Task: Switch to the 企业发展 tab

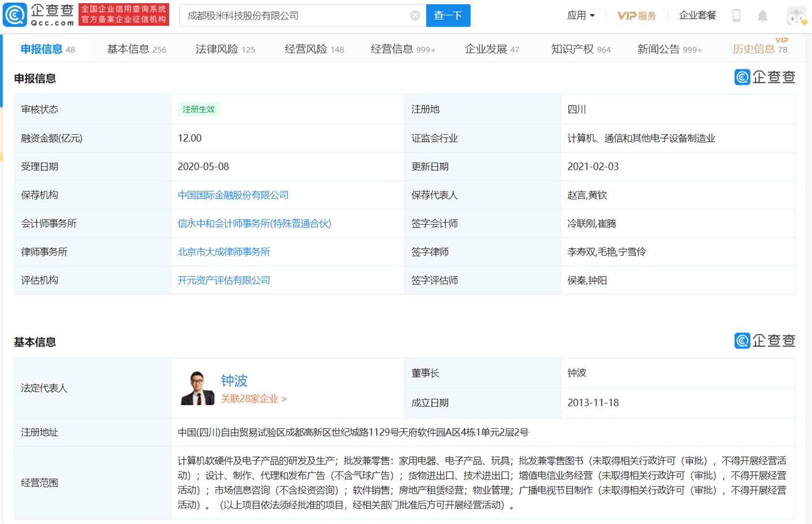Action: pos(492,49)
